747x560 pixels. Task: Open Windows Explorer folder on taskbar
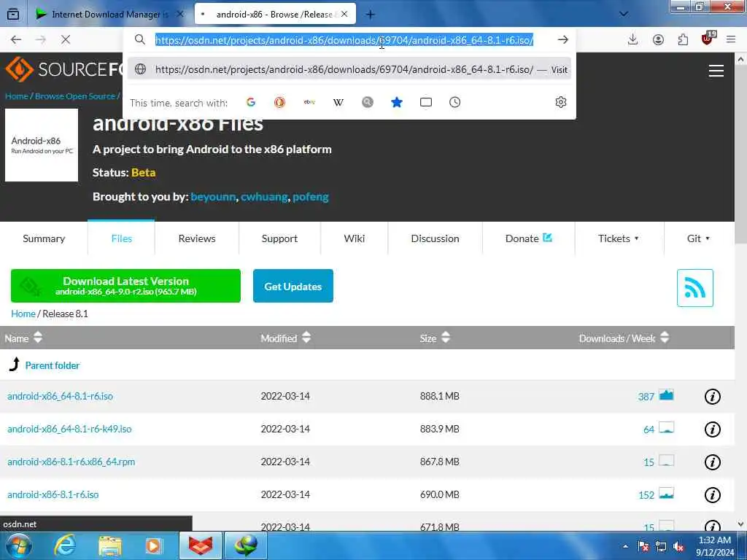(x=110, y=545)
